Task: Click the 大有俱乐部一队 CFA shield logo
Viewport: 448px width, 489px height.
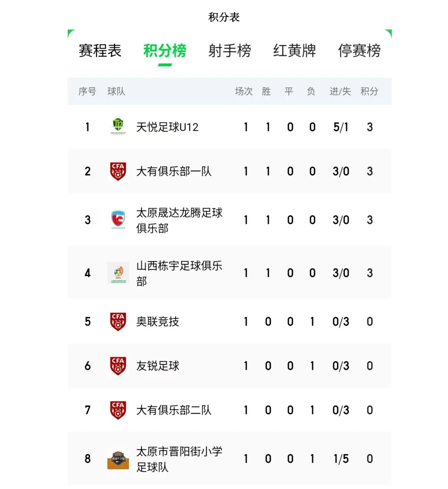Action: click(x=118, y=171)
